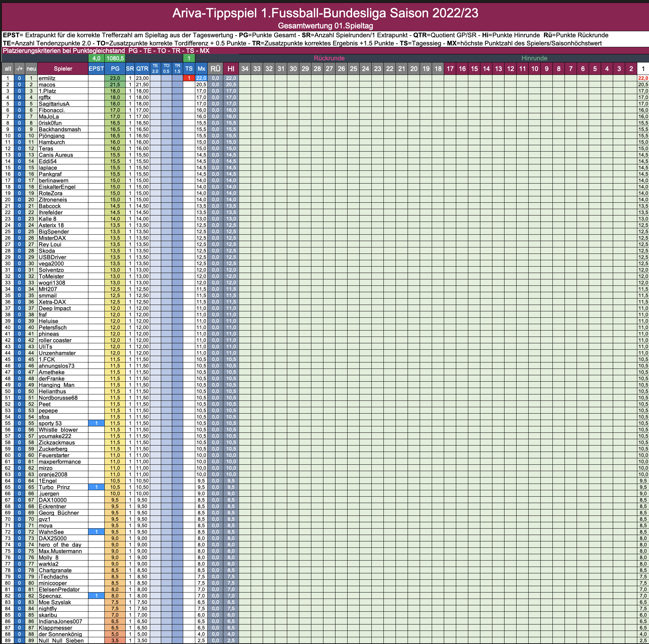This screenshot has width=649, height=644.
Task: Select the title 'Ariva-Tippspiel 1.Fussball-Bundesliga Saison 2022/23'
Action: tap(325, 13)
